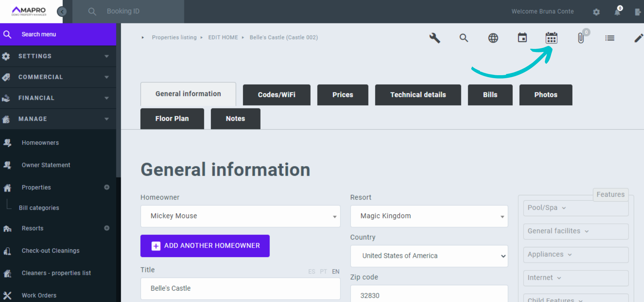Click the magnifier search icon in toolbar
644x302 pixels.
pos(464,38)
